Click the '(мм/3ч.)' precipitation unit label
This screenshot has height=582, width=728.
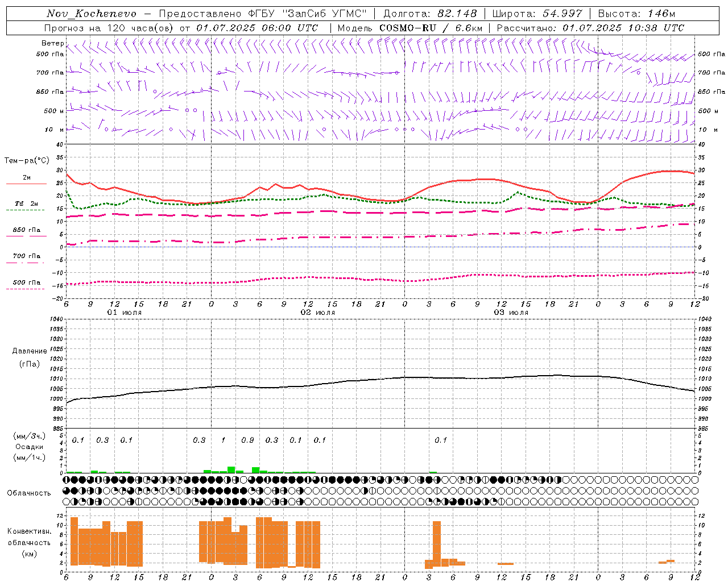30,436
